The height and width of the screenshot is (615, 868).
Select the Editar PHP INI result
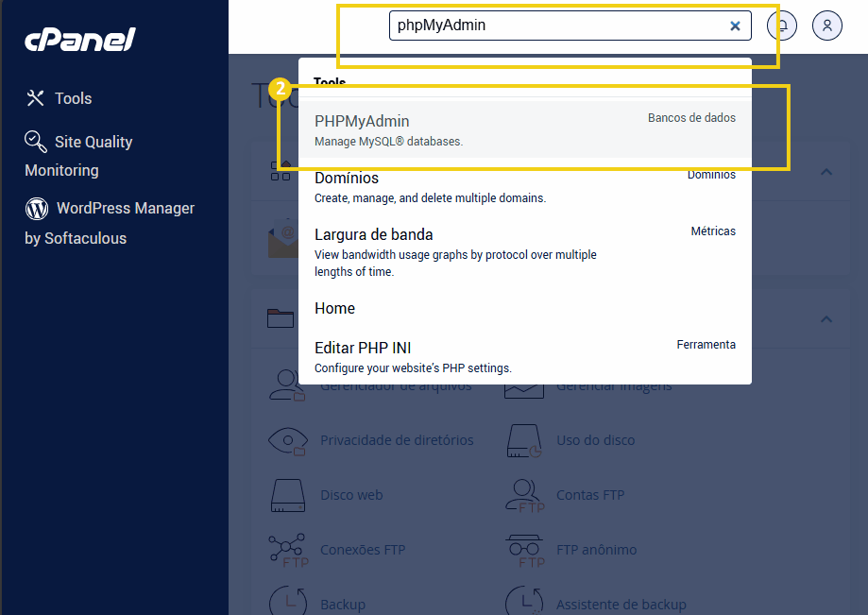click(x=525, y=357)
